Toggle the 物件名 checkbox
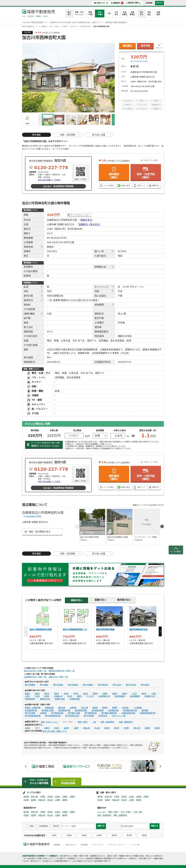This screenshot has width=186, height=868. click(51, 826)
